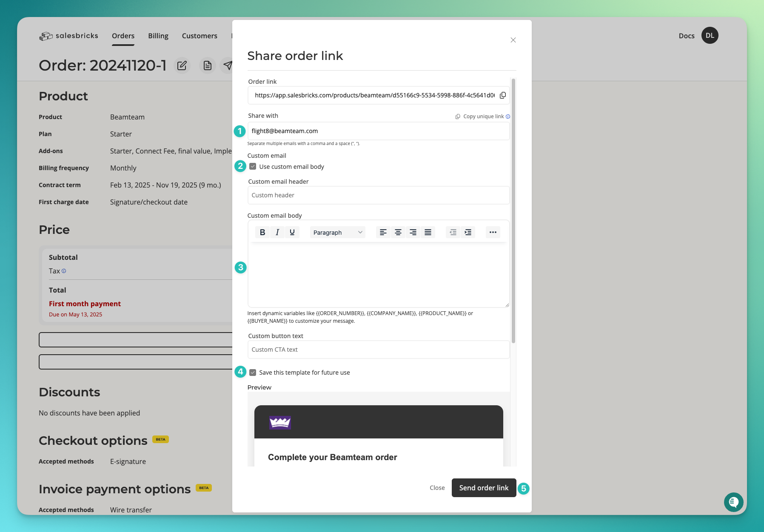Increase indent in email body
Image resolution: width=764 pixels, height=532 pixels.
pyautogui.click(x=468, y=232)
